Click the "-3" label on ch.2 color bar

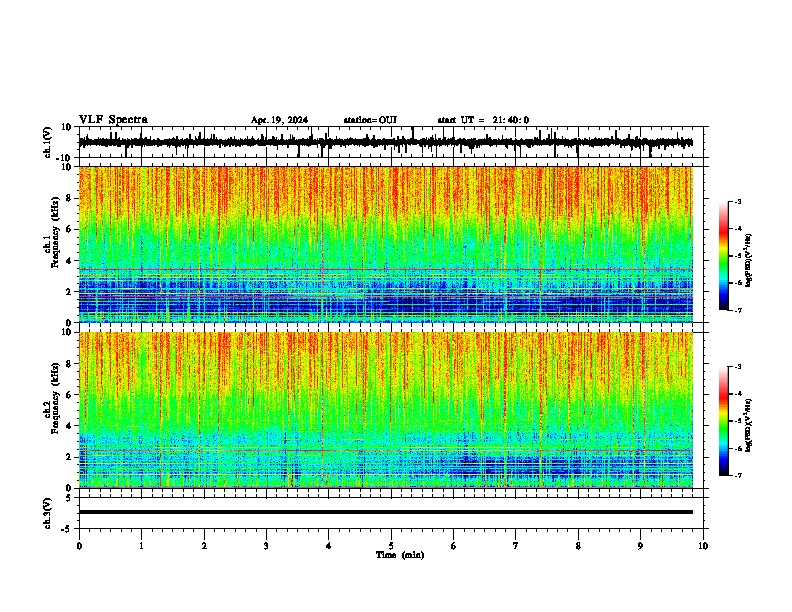click(x=737, y=367)
